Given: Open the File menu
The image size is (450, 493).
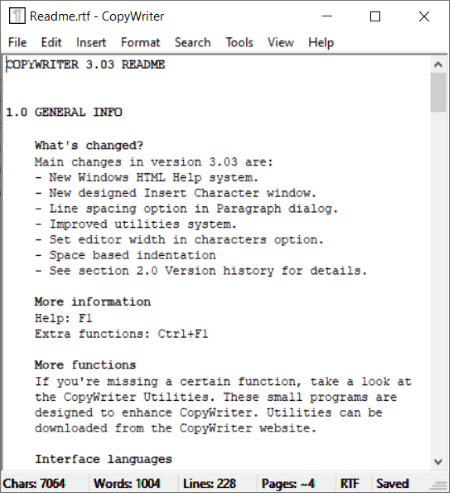Looking at the screenshot, I should tap(17, 42).
